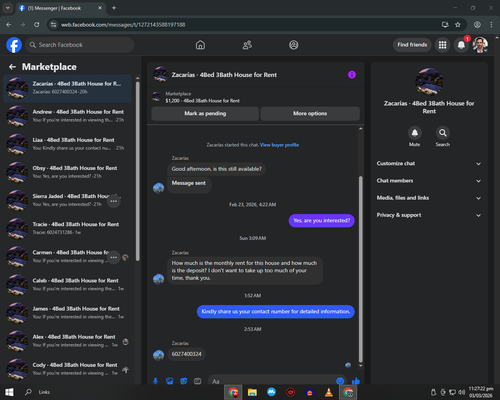The image size is (500, 400).
Task: Open Liaa conversation in the chat list
Action: [68, 144]
